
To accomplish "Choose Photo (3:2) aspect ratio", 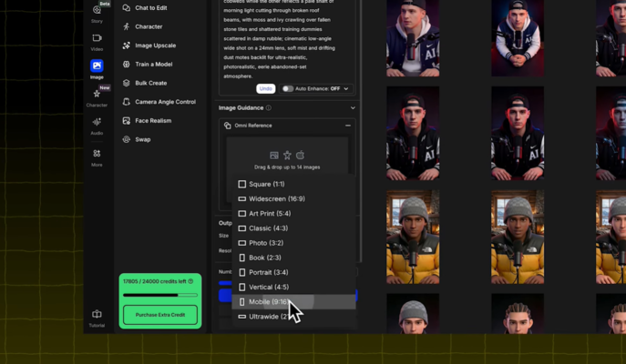I will click(x=293, y=243).
